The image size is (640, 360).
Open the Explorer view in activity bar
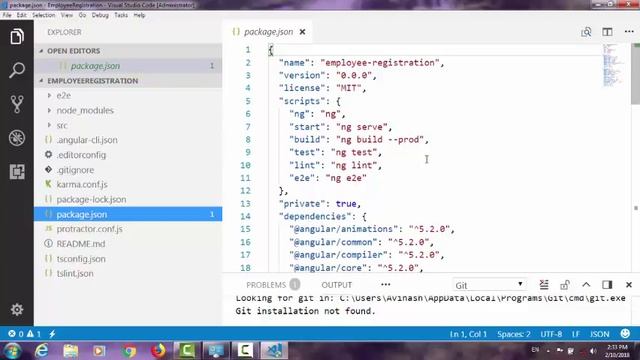pyautogui.click(x=17, y=37)
